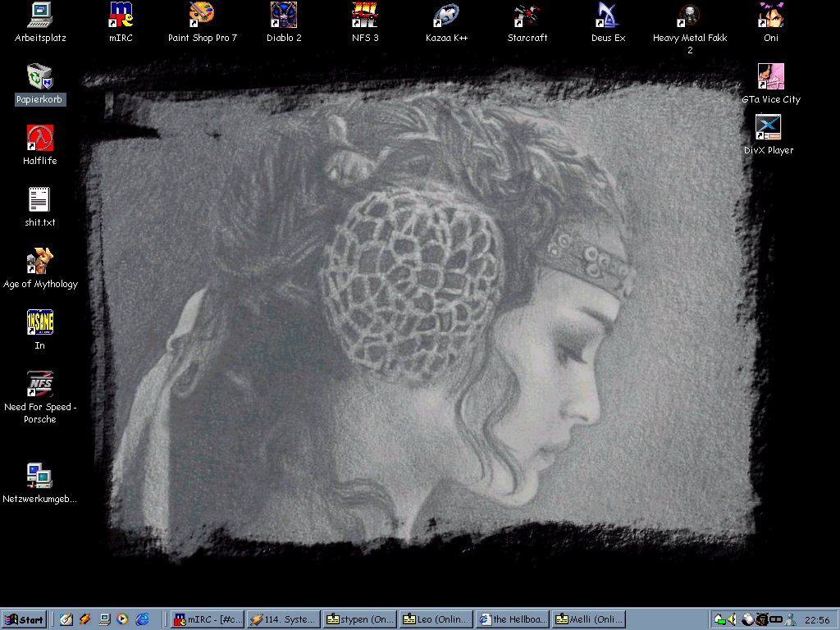The image size is (840, 630).
Task: Click the notepad quick launch icon
Action: pos(66,620)
